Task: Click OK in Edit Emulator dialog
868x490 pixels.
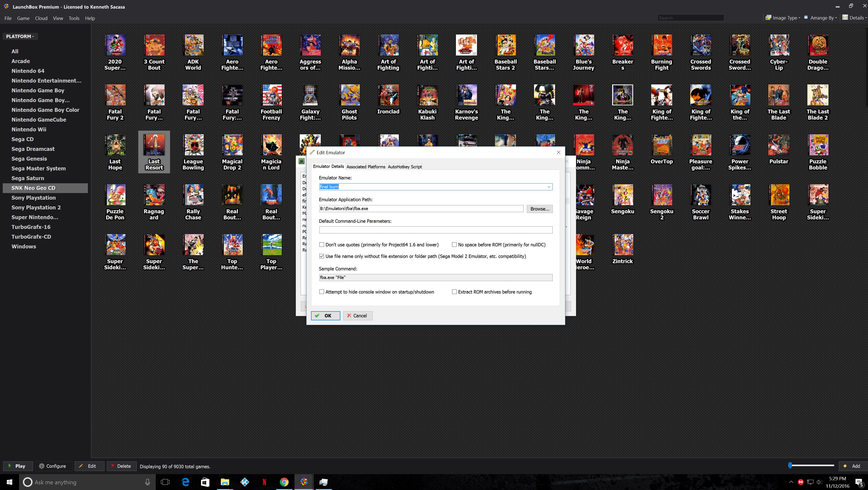Action: click(x=326, y=316)
